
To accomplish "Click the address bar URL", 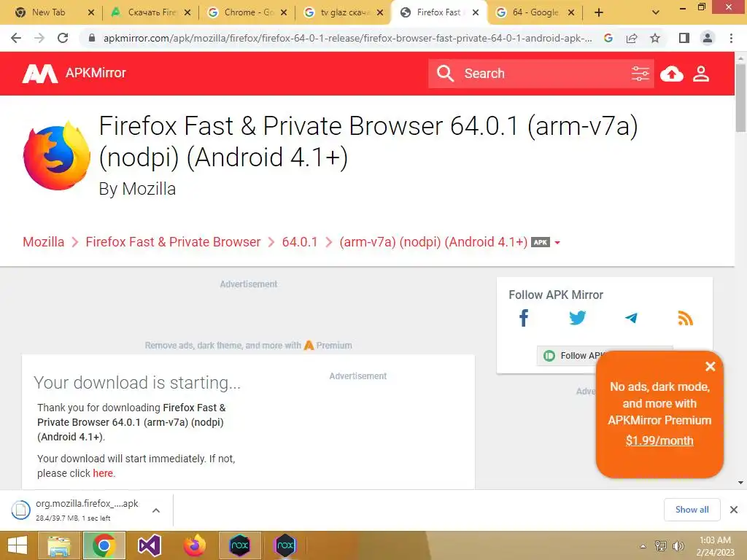I will pos(348,38).
